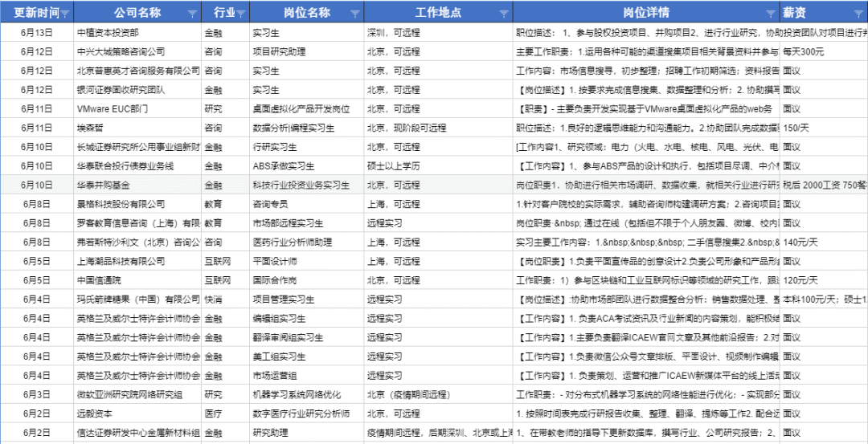Select the 税后 2000工资 salary cell
Screen dimensions: 868x444
pos(824,185)
